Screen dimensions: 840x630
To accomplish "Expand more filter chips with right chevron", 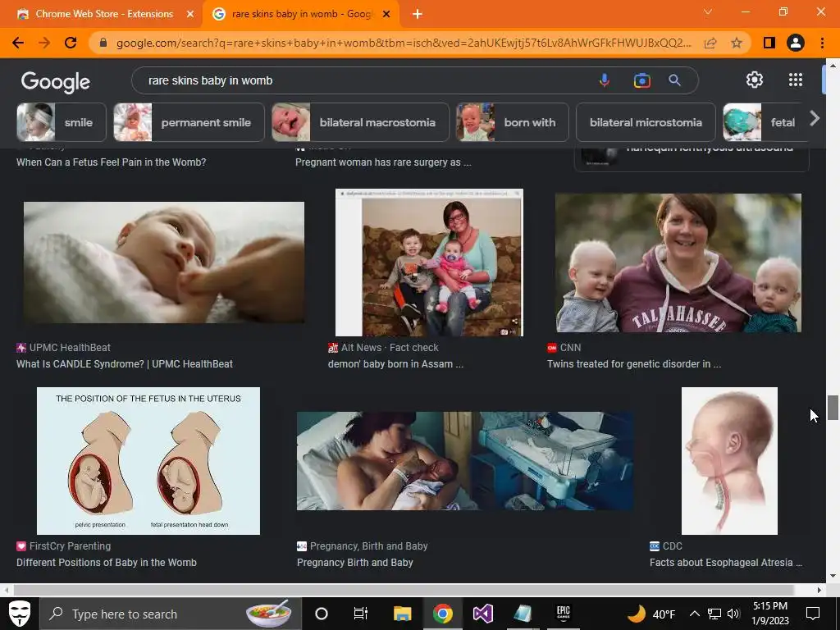I will 815,118.
